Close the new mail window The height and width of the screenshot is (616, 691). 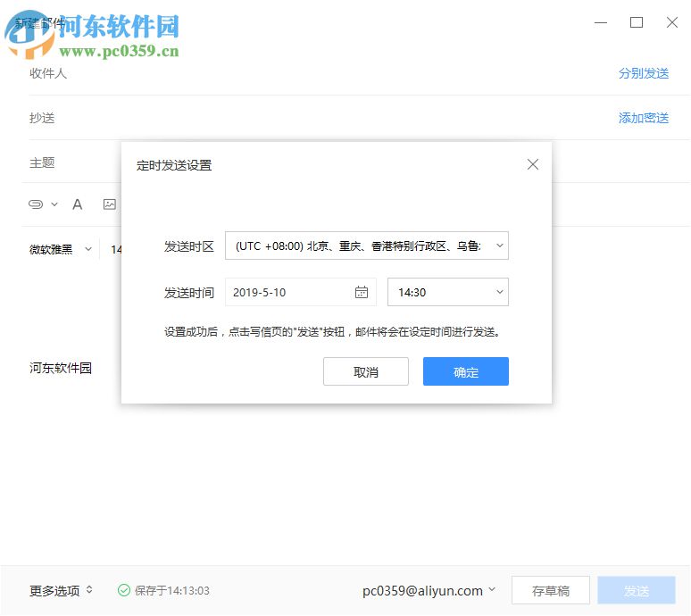pyautogui.click(x=672, y=22)
